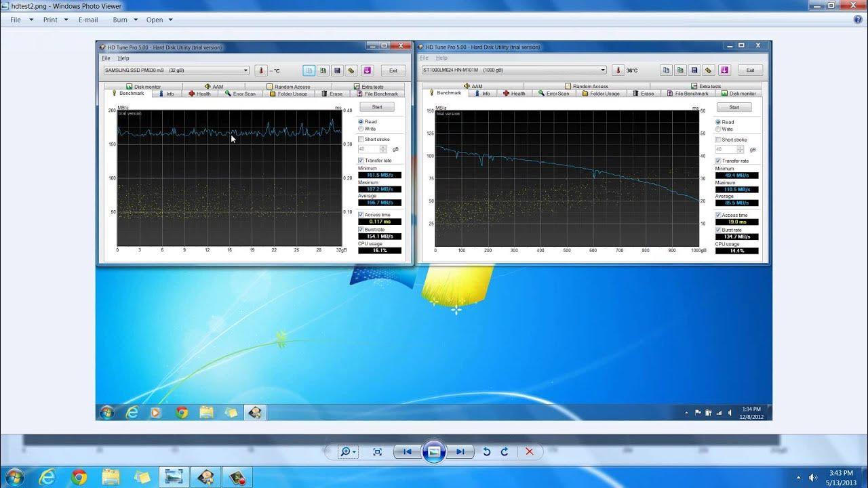The height and width of the screenshot is (488, 868).
Task: Click the temperature thermometer icon on the SSD window
Action: (x=261, y=70)
